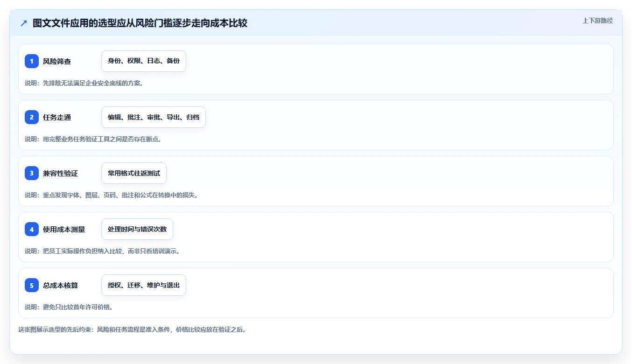Image resolution: width=632 pixels, height=364 pixels.
Task: Click the 使用成本测量 step title
Action: coord(64,229)
